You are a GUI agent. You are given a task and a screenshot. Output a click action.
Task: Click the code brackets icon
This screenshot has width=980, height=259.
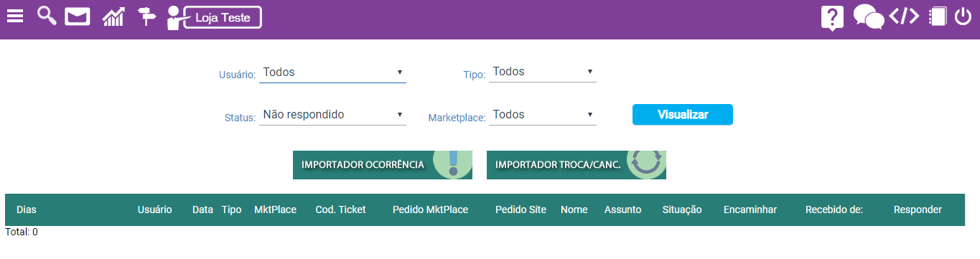[x=904, y=17]
